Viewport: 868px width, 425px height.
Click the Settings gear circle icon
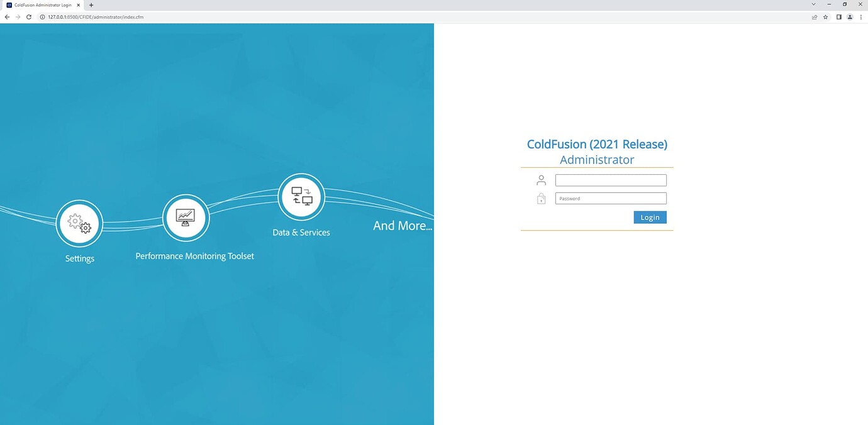(79, 223)
